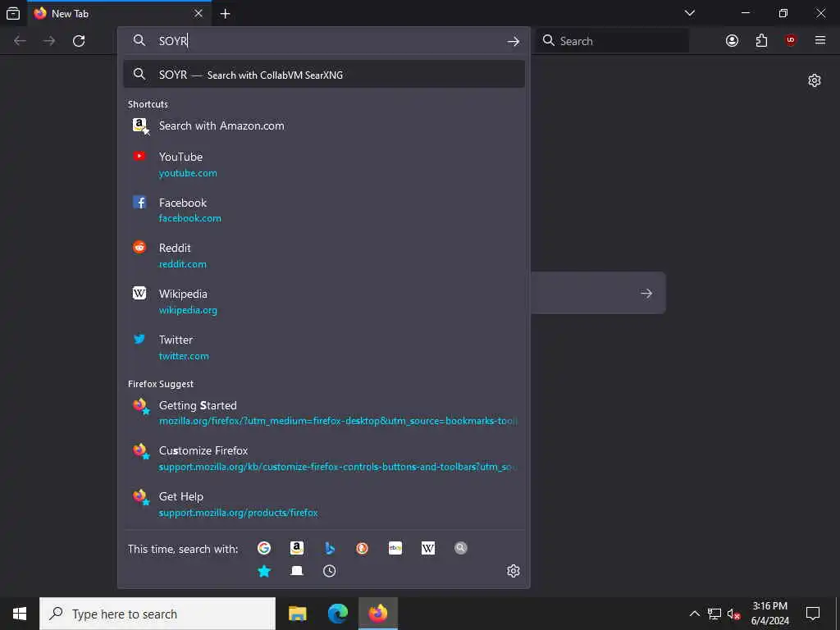Open the uBlock Origin extension icon
The width and height of the screenshot is (840, 630).
pos(791,41)
